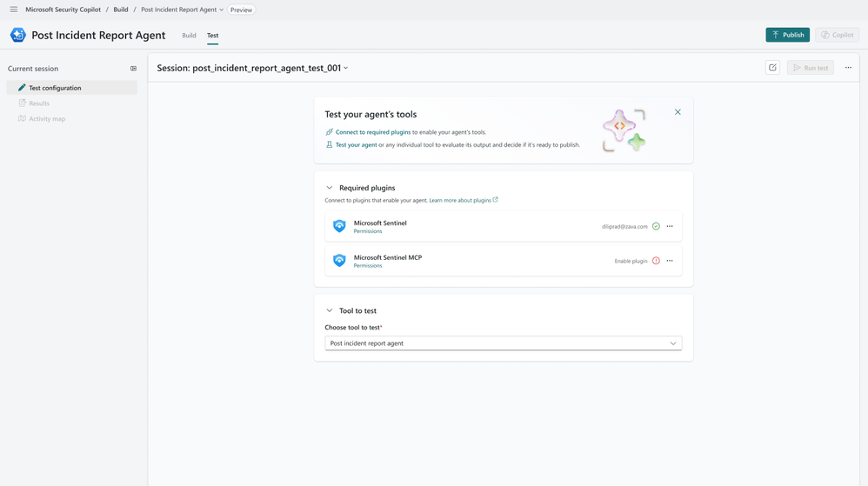Viewport: 868px width, 486px height.
Task: Collapse the Tool to test section
Action: pos(330,310)
